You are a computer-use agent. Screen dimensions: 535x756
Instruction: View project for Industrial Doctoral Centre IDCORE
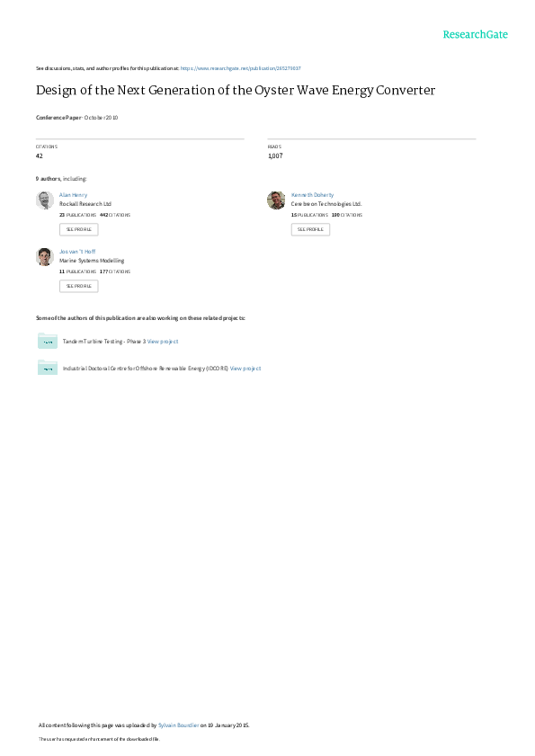click(x=245, y=369)
